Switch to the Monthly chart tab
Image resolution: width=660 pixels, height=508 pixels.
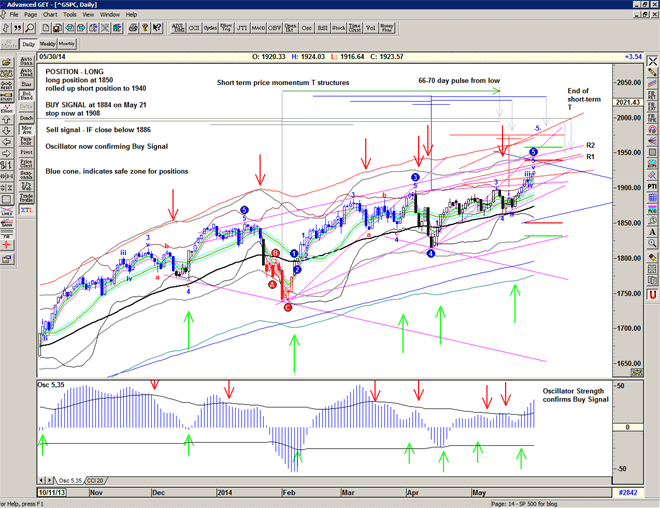[67, 45]
